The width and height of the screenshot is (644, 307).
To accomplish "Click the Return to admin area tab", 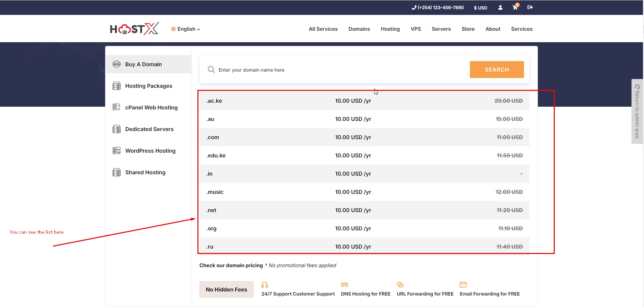I will 637,111.
